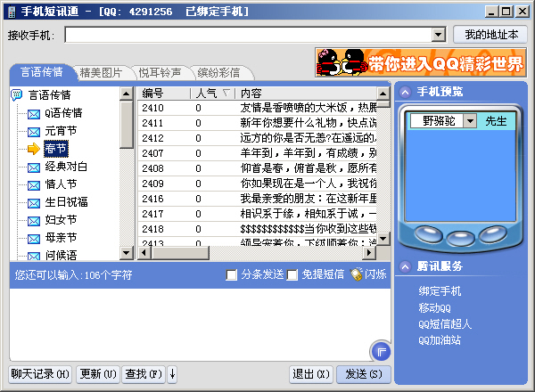The image size is (535, 392).
Task: Select message row 2409
Action: 258,184
